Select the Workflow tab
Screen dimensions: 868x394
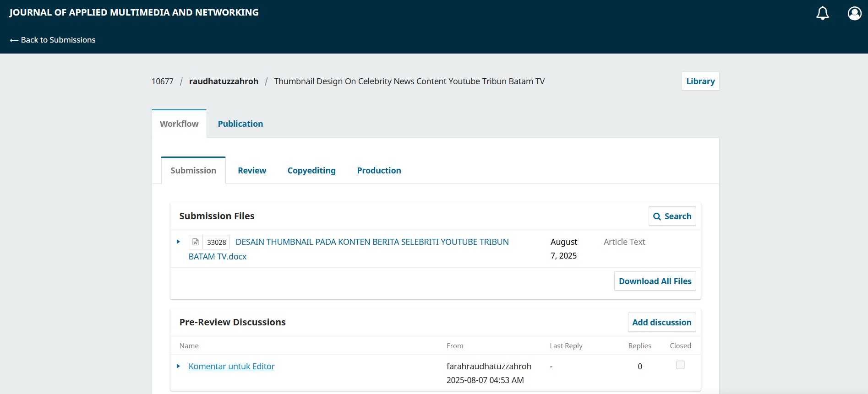pyautogui.click(x=179, y=124)
